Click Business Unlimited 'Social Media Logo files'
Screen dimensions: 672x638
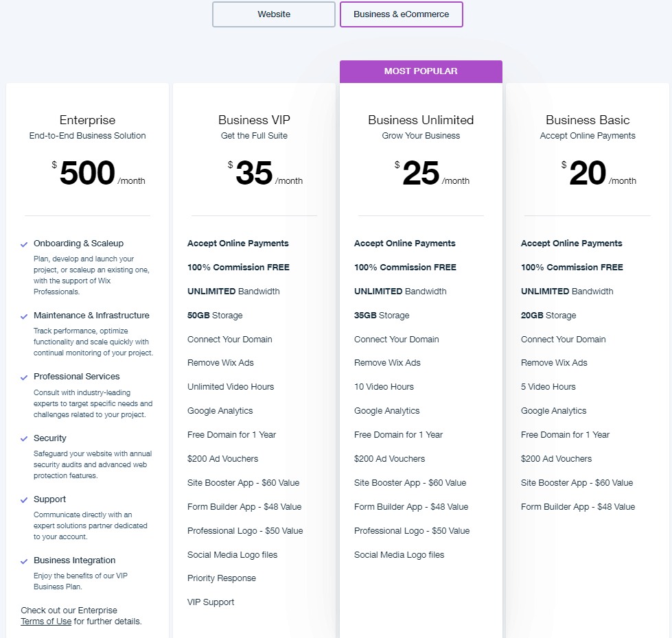[399, 554]
